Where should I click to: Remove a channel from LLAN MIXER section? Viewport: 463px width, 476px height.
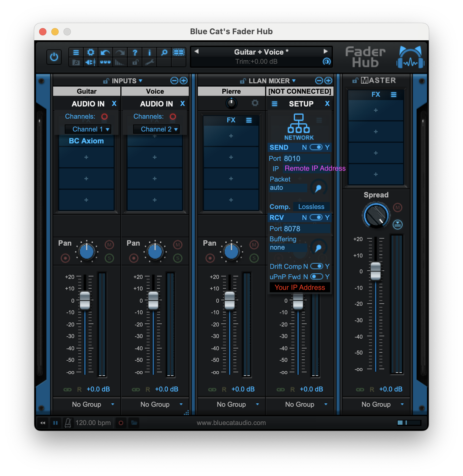(319, 81)
